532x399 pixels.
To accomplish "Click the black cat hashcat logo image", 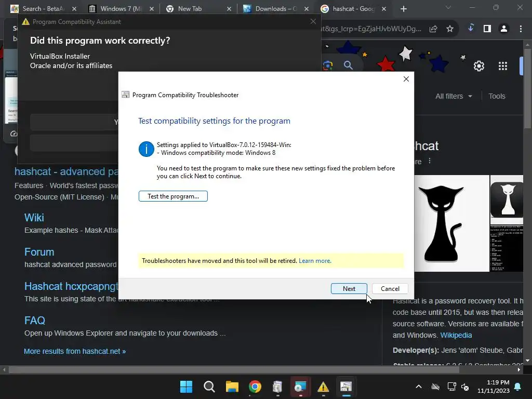I will point(451,223).
